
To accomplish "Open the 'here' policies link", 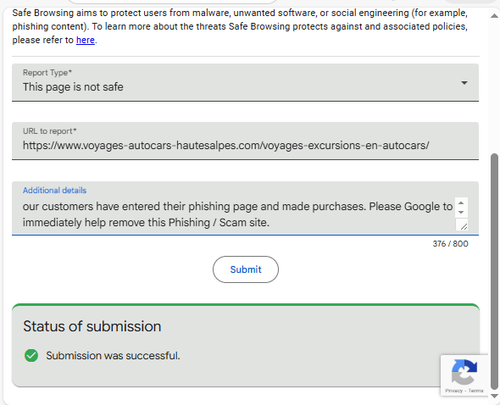I will point(85,40).
